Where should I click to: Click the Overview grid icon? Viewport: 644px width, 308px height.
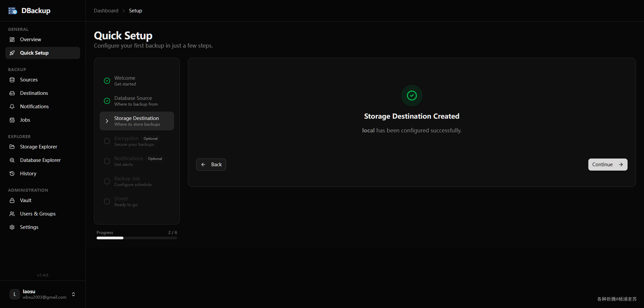click(12, 40)
